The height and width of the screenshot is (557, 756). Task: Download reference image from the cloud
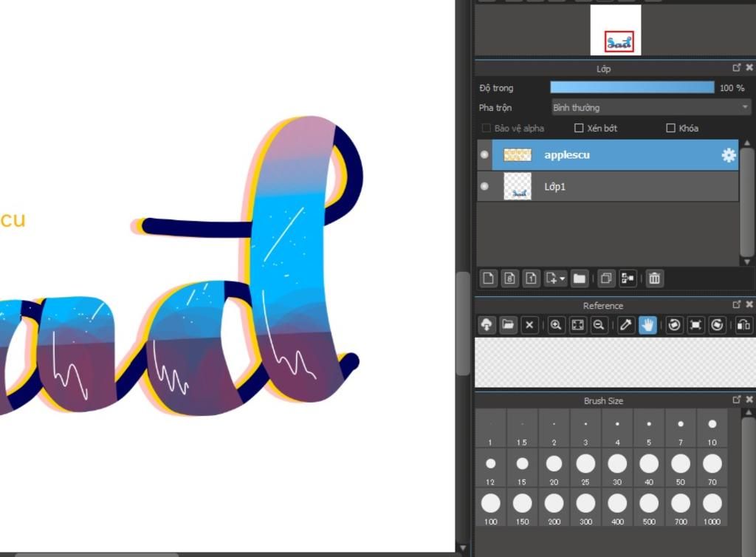pyautogui.click(x=487, y=325)
